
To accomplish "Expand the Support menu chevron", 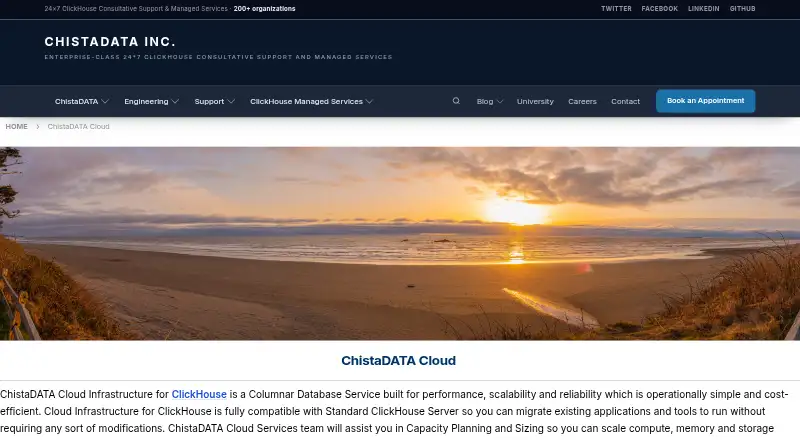I will click(x=231, y=102).
